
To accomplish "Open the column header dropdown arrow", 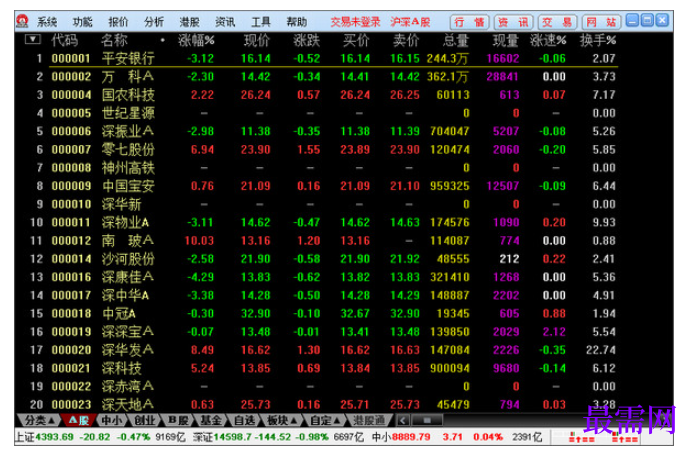I will click(32, 39).
